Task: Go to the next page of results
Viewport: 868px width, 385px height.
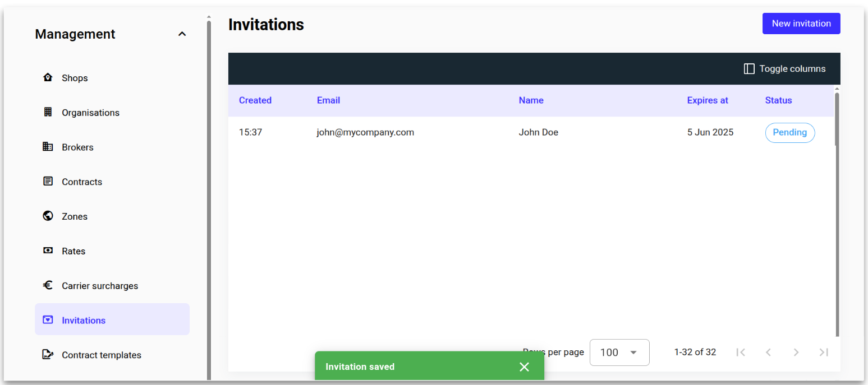Action: [796, 352]
